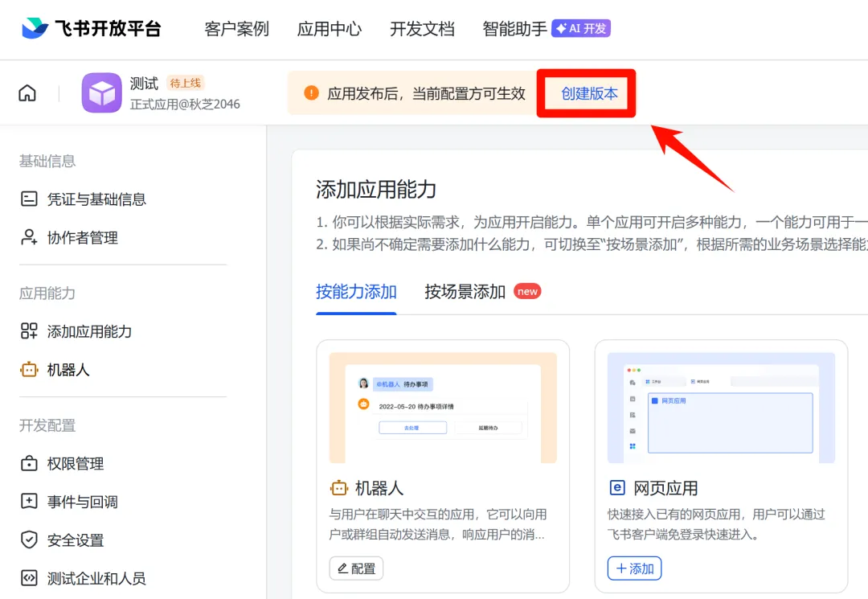
Task: Click the 协作者管理 person icon
Action: click(x=29, y=237)
